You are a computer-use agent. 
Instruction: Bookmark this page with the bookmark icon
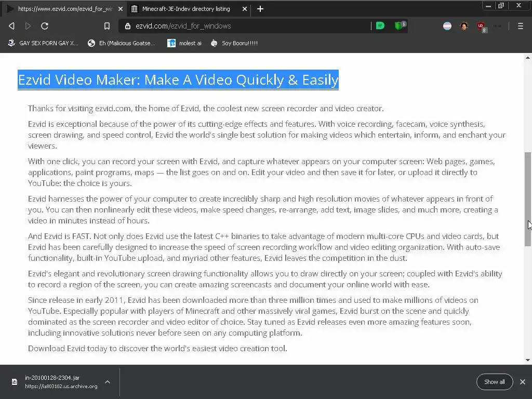(107, 26)
